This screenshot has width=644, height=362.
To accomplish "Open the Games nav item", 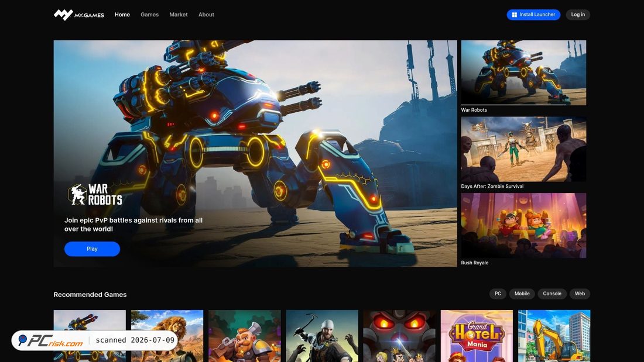I will coord(149,15).
